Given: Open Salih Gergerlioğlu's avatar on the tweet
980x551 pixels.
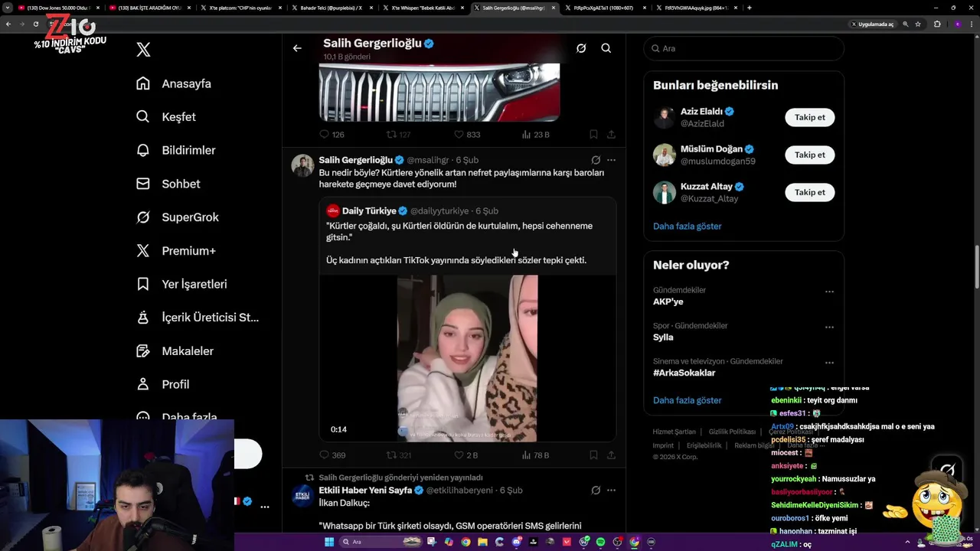Looking at the screenshot, I should (302, 165).
